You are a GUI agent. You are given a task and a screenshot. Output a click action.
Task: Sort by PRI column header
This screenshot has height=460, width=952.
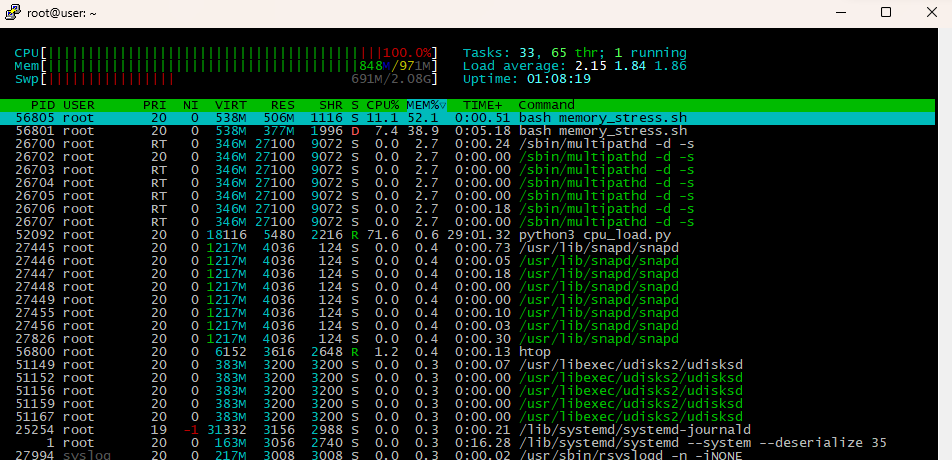pyautogui.click(x=154, y=105)
